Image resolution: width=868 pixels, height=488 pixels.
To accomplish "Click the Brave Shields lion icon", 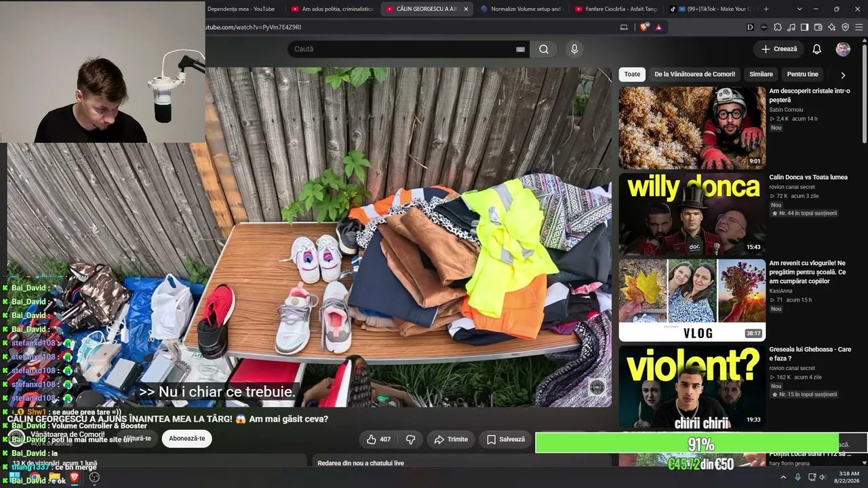I will 644,27.
